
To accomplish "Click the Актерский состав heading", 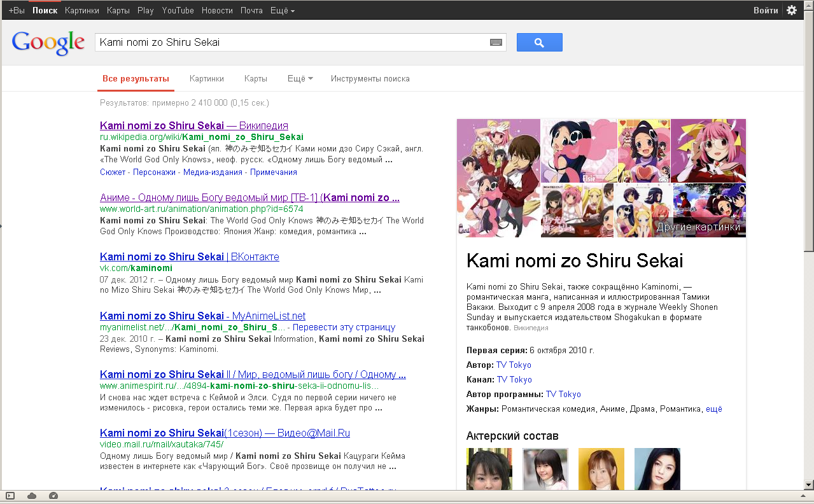I will click(x=512, y=436).
